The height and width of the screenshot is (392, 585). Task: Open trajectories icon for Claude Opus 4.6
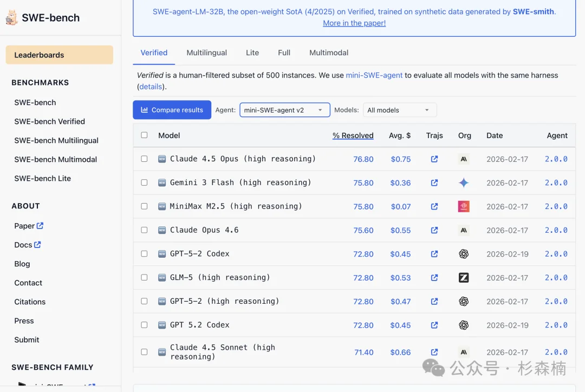(x=434, y=230)
